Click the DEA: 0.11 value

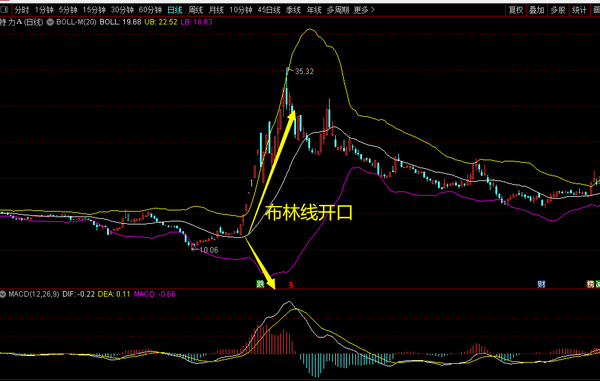tap(114, 294)
